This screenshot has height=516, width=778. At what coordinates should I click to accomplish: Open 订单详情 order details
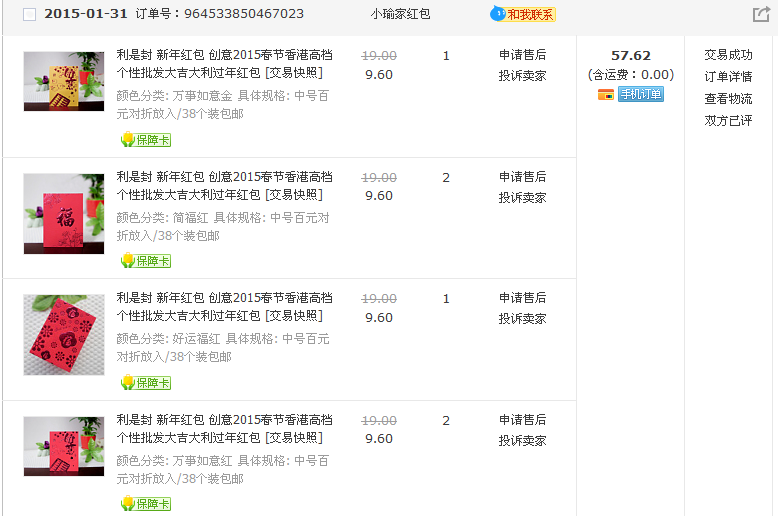[x=728, y=77]
